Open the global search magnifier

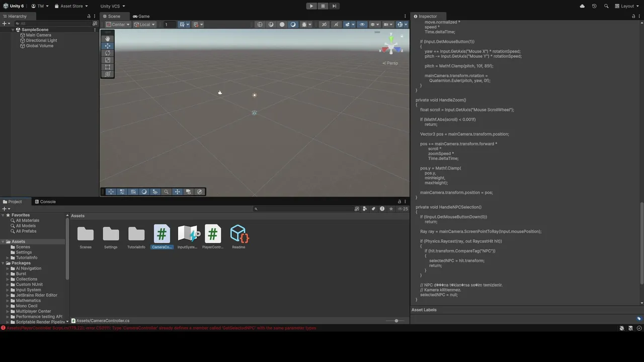pyautogui.click(x=606, y=6)
